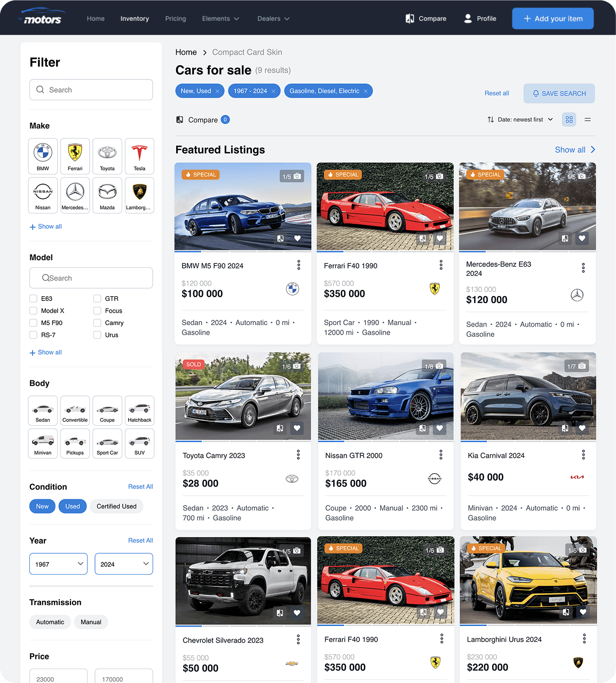Enable the New condition filter
The width and height of the screenshot is (616, 683).
click(x=42, y=506)
